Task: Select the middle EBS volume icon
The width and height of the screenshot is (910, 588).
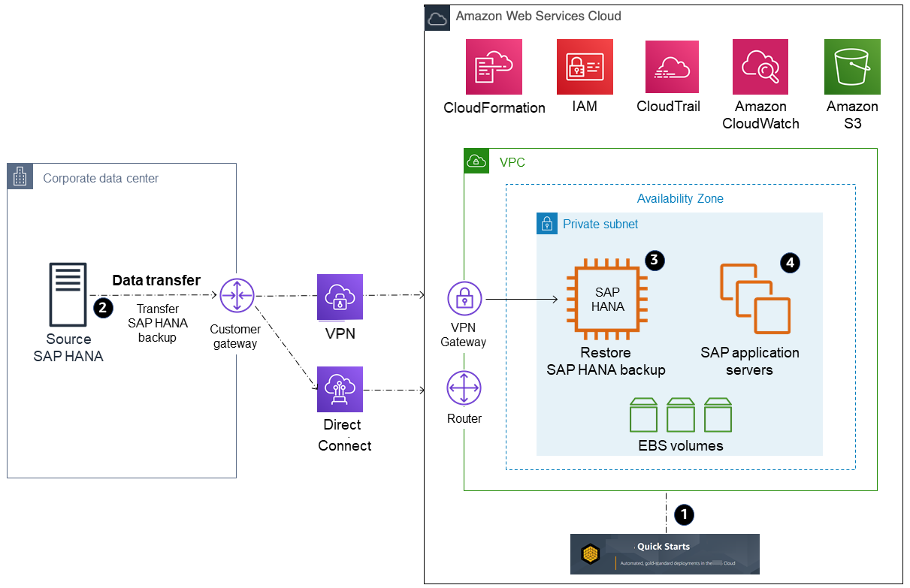Action: (680, 415)
